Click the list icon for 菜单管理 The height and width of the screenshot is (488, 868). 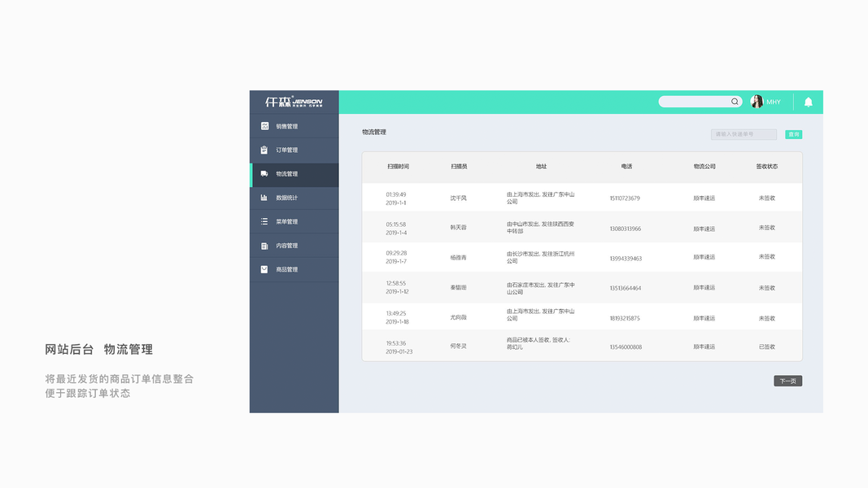click(x=264, y=221)
